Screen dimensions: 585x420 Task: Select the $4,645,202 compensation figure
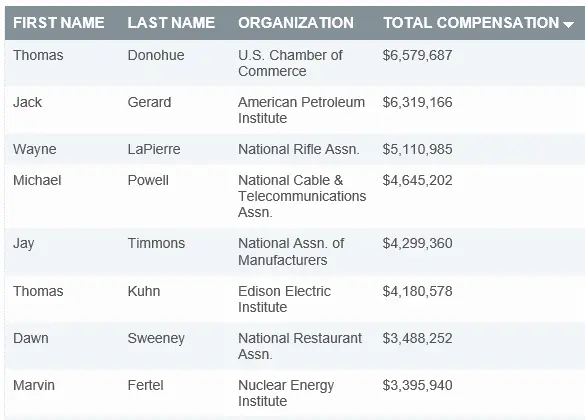click(x=417, y=181)
